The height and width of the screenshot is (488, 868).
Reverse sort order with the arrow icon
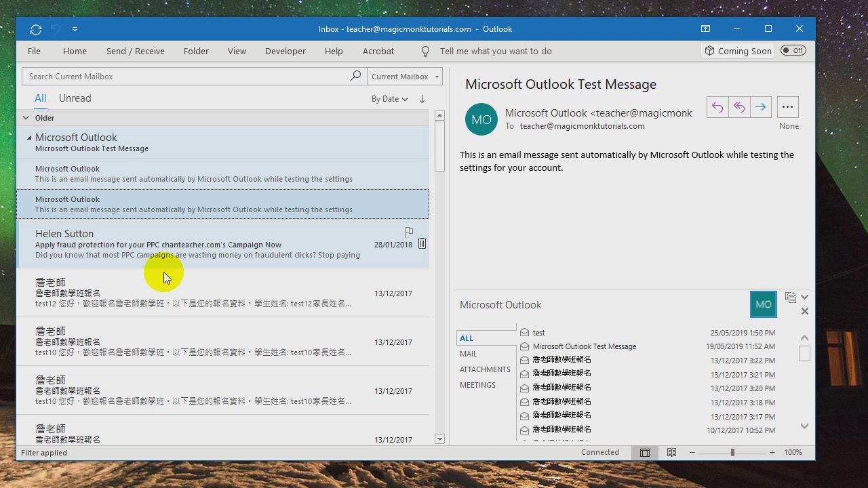point(422,99)
